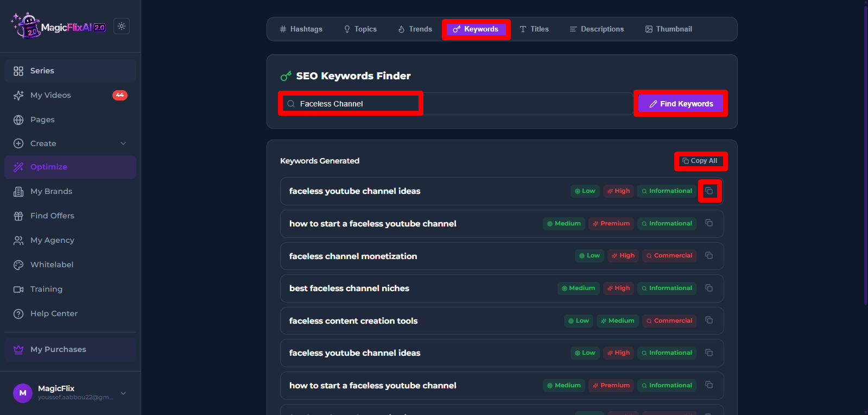This screenshot has width=868, height=415.
Task: Select Optimize in the sidebar
Action: (x=70, y=167)
